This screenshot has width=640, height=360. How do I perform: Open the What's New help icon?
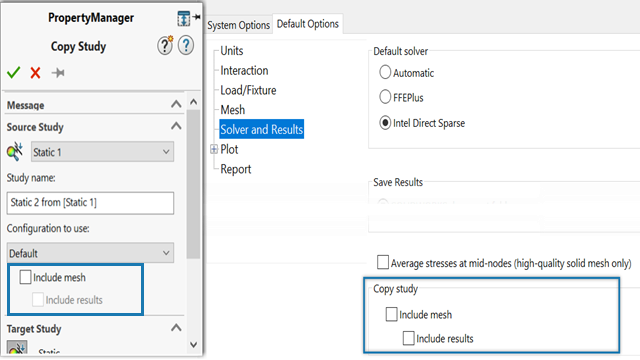coord(165,45)
